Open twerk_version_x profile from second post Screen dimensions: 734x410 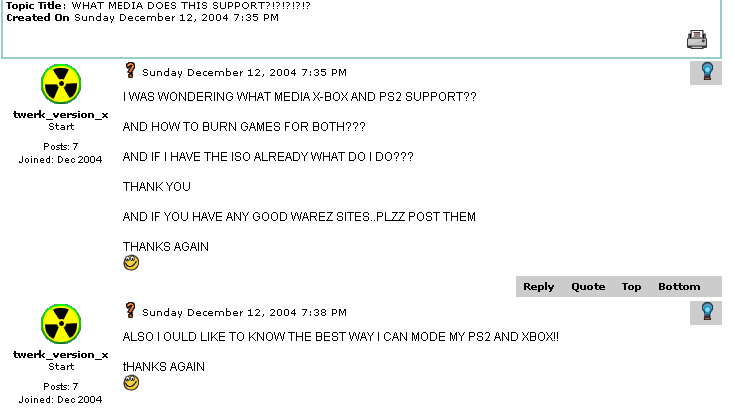point(61,354)
